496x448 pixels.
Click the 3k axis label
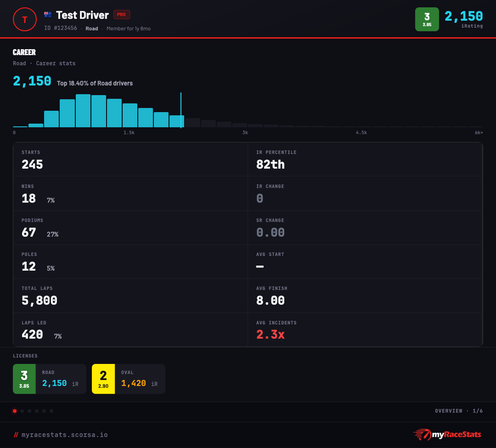(x=245, y=133)
